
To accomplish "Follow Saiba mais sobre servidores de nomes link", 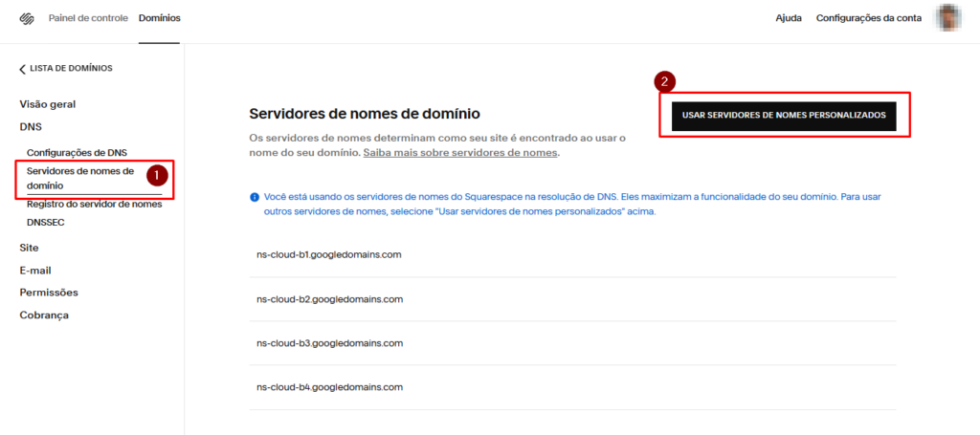I will [460, 153].
